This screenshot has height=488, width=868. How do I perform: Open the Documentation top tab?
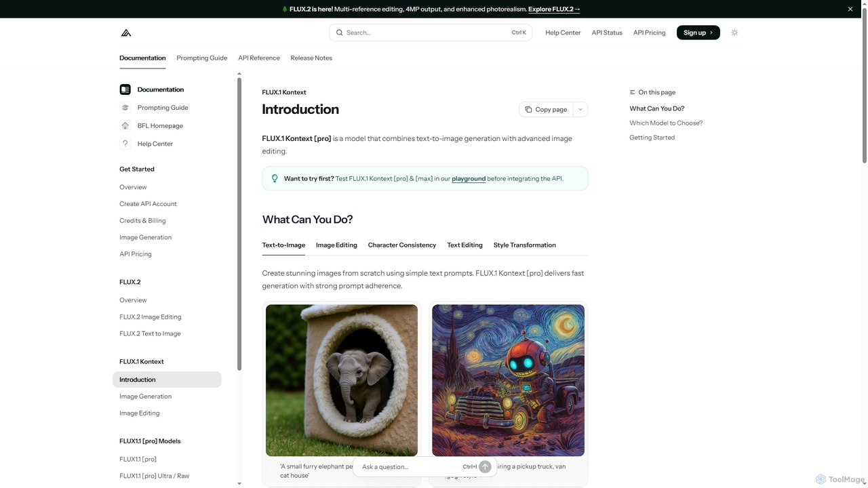pyautogui.click(x=142, y=58)
